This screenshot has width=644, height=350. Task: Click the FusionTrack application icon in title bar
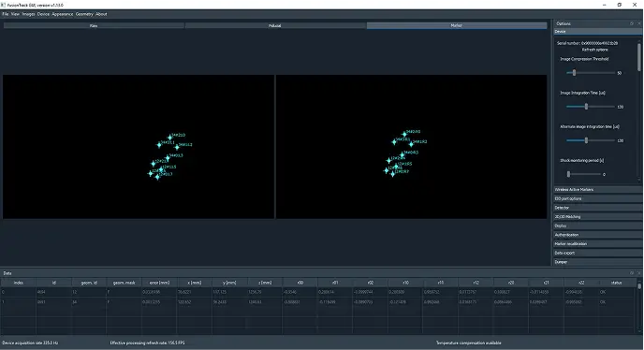tap(4, 5)
